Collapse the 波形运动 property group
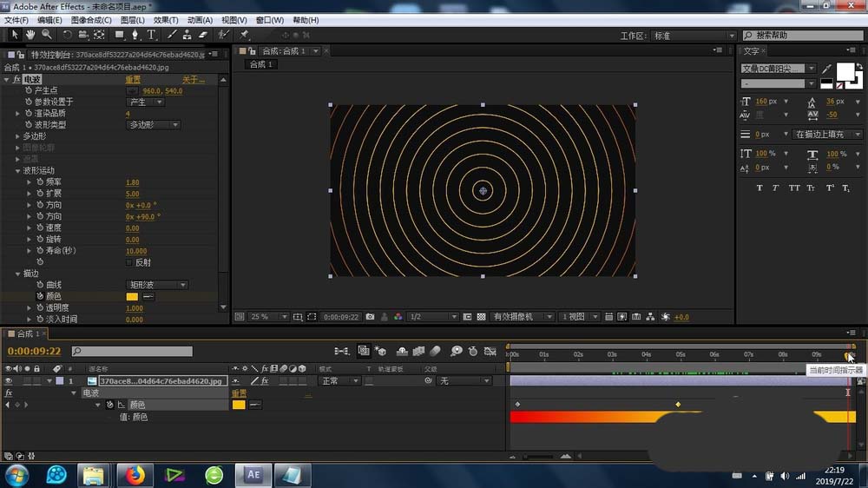This screenshot has height=488, width=868. 18,171
